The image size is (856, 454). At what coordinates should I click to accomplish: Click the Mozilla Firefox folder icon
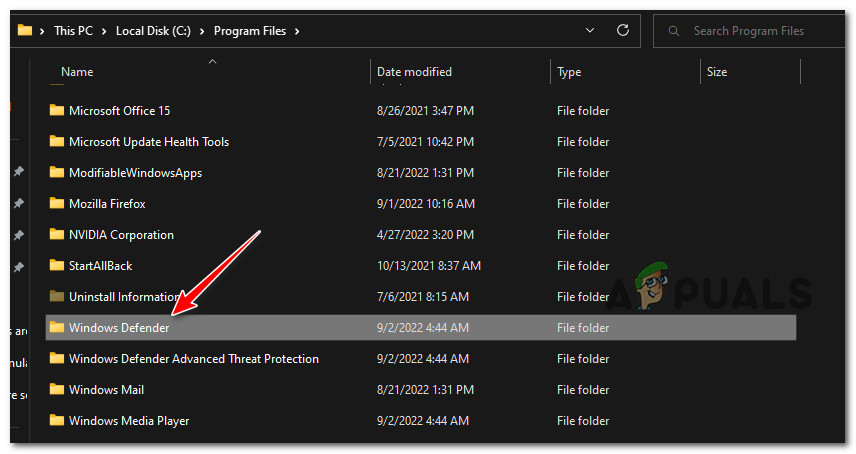pyautogui.click(x=56, y=204)
